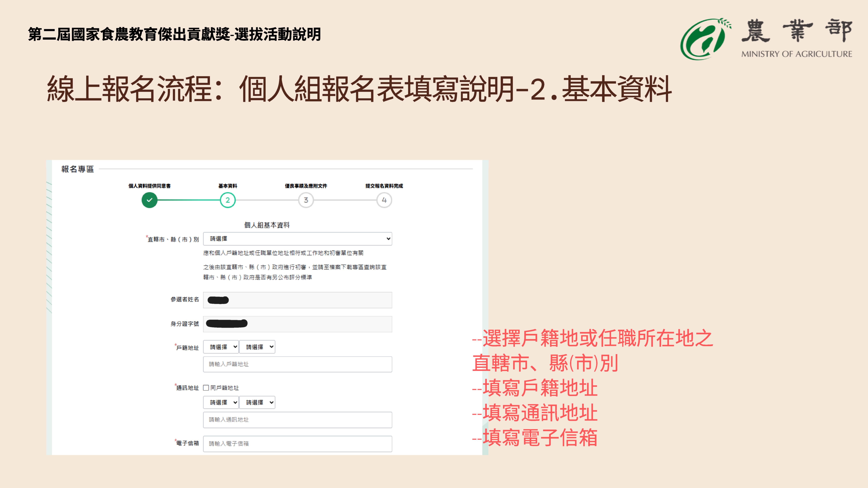Click the 個人資料提供同意書 step label
This screenshot has width=868, height=488.
149,186
